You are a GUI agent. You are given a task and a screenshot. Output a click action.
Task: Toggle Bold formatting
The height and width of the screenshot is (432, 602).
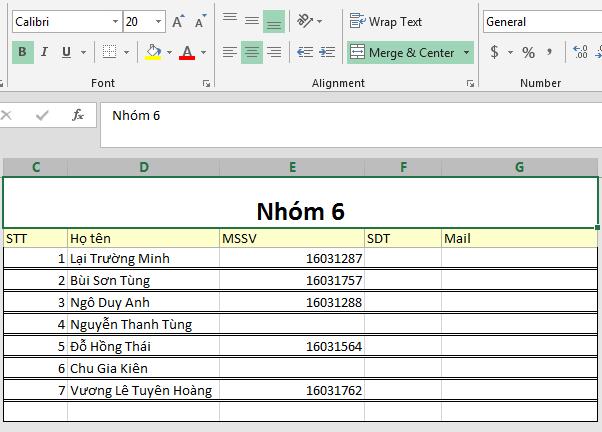coord(23,52)
